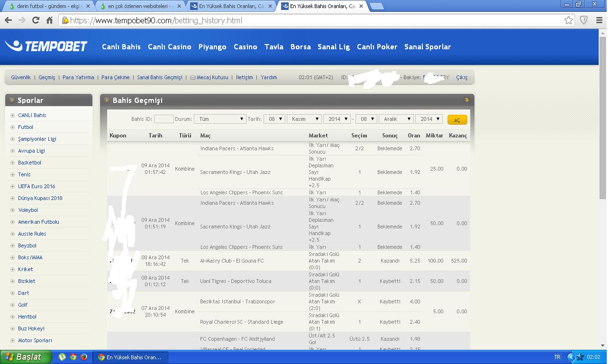Open the Voleybol sport item
This screenshot has height=364, width=611.
point(28,210)
